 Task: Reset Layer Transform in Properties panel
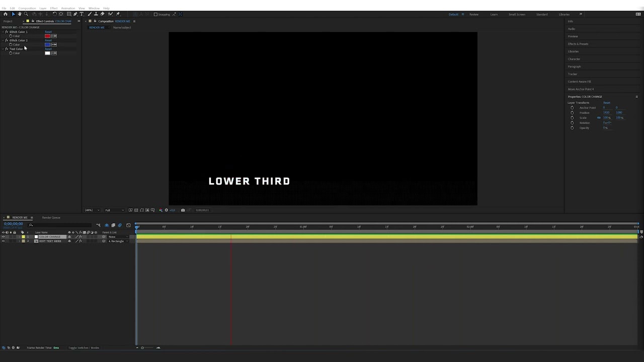pyautogui.click(x=607, y=103)
